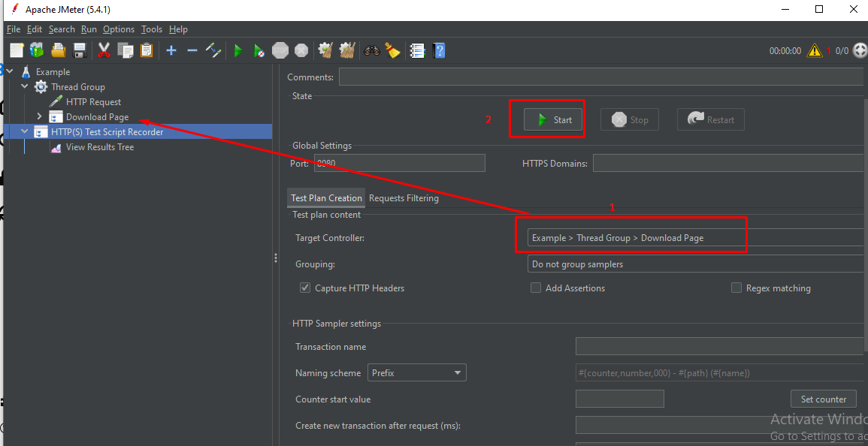Click the Port input field

point(400,163)
